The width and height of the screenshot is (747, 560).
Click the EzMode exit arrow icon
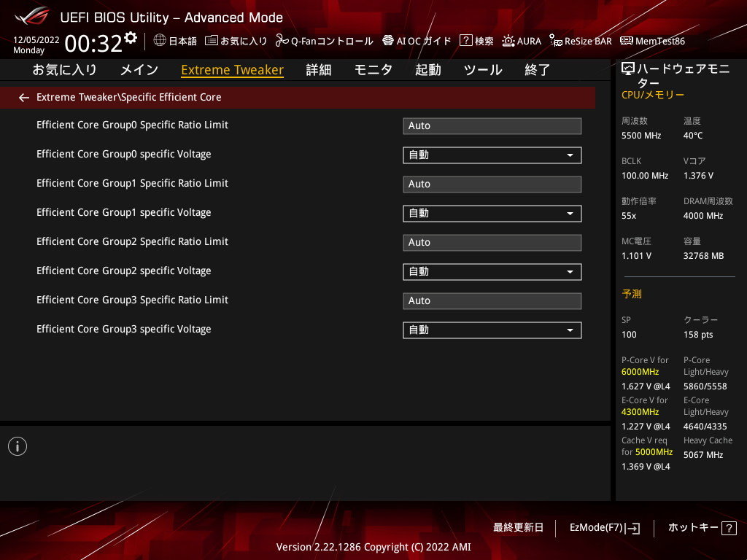pyautogui.click(x=633, y=528)
